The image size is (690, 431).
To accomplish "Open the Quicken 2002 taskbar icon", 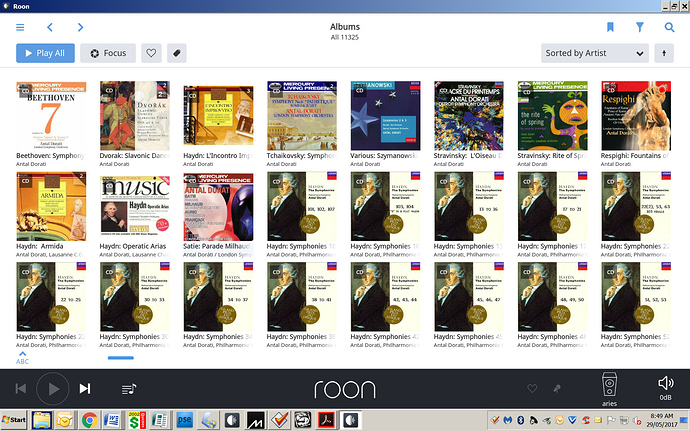I will click(137, 420).
